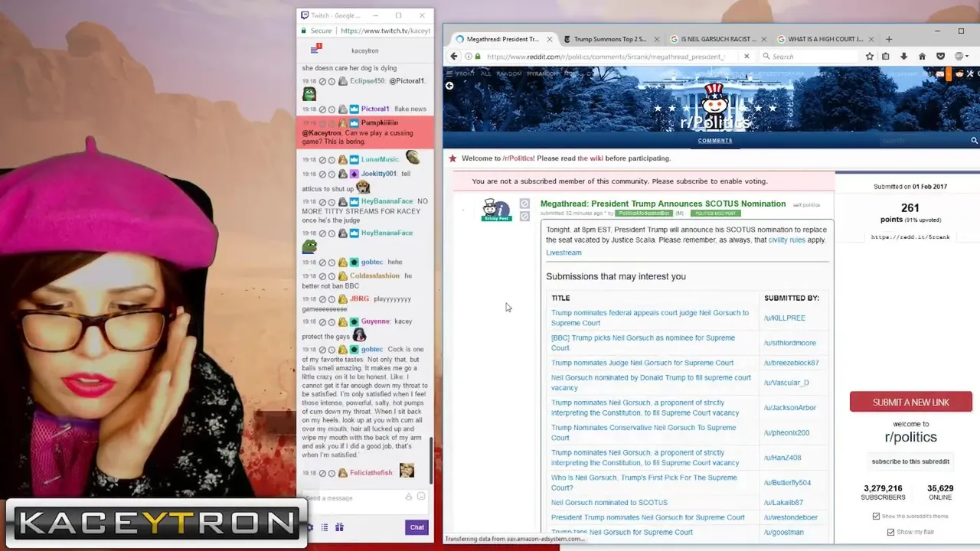Open the emote picker in Twitch chat
Viewport: 980px width, 551px height.
pos(421,497)
